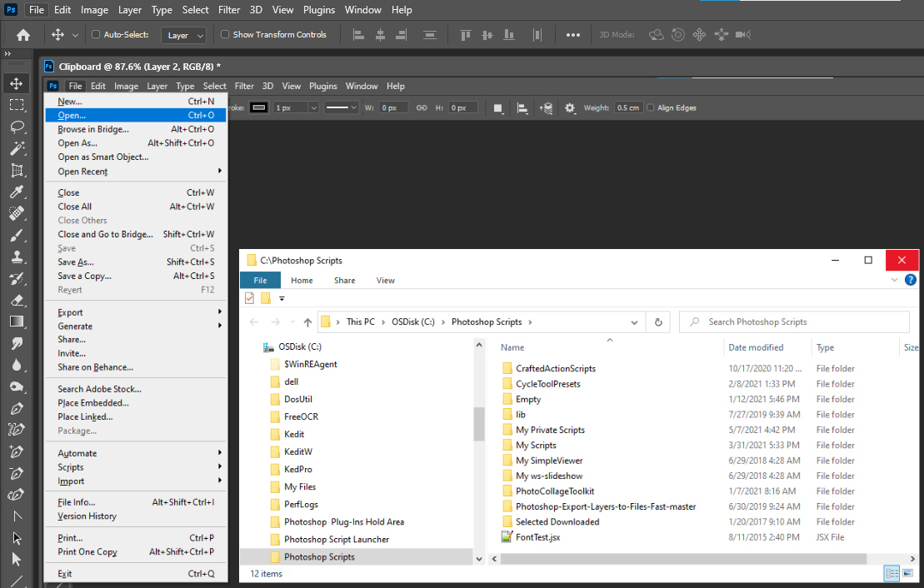Open the Layer auto-select dropdown

[x=186, y=36]
